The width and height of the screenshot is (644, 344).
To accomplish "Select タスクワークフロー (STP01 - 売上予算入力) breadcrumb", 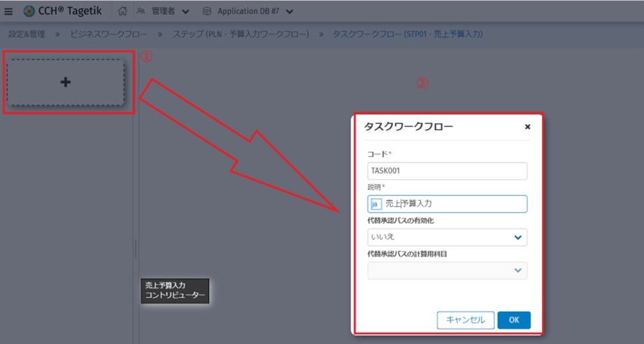I will coord(407,34).
